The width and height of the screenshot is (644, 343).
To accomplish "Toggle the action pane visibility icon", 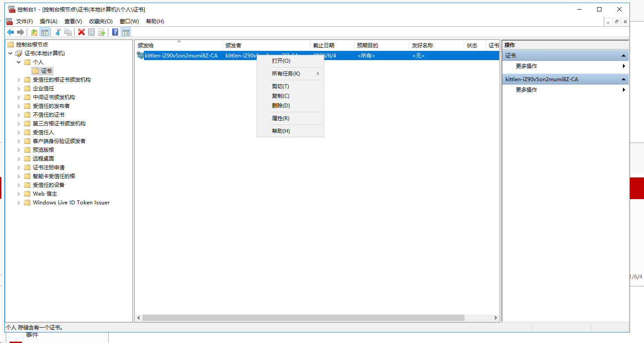I will click(x=126, y=32).
